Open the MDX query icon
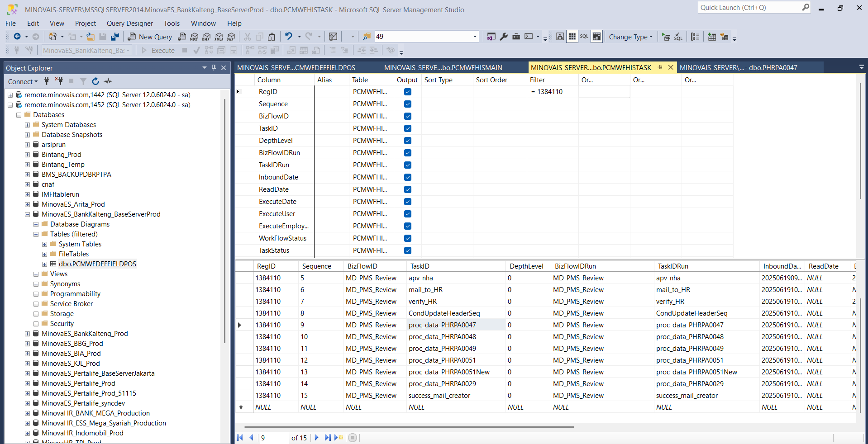868x444 pixels. (x=194, y=37)
